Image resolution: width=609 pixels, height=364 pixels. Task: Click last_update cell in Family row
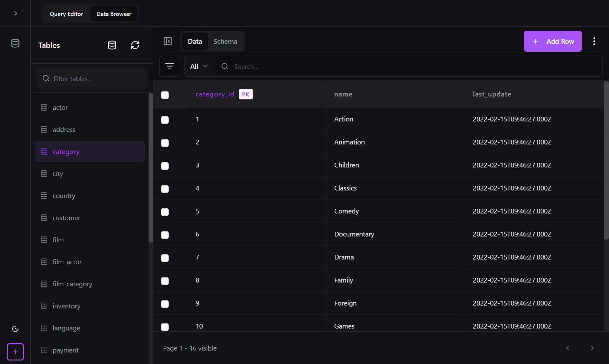(x=534, y=280)
